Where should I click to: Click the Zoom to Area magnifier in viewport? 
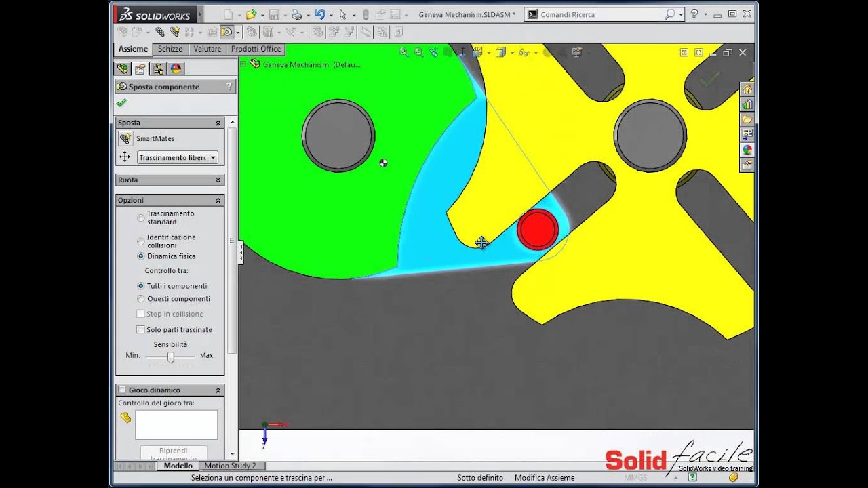tap(418, 52)
